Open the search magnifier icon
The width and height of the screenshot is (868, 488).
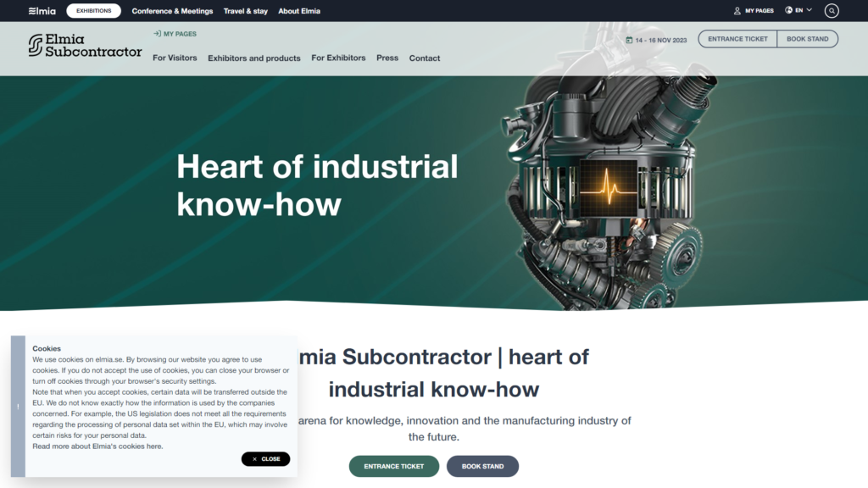pyautogui.click(x=832, y=10)
